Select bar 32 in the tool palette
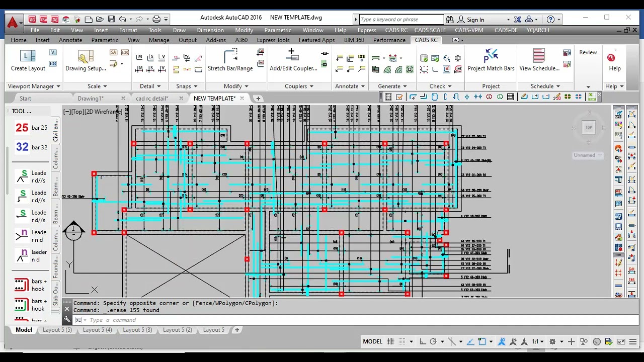The image size is (644, 362). [31, 147]
